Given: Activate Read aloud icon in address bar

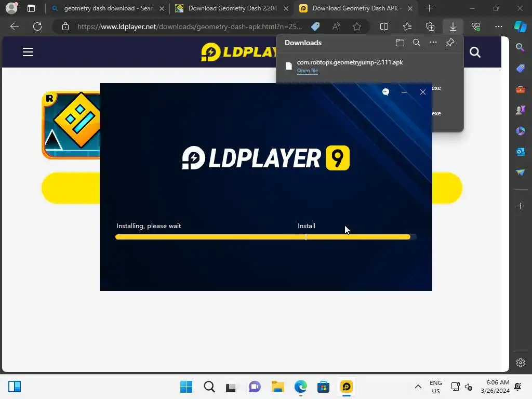Looking at the screenshot, I should tap(336, 26).
